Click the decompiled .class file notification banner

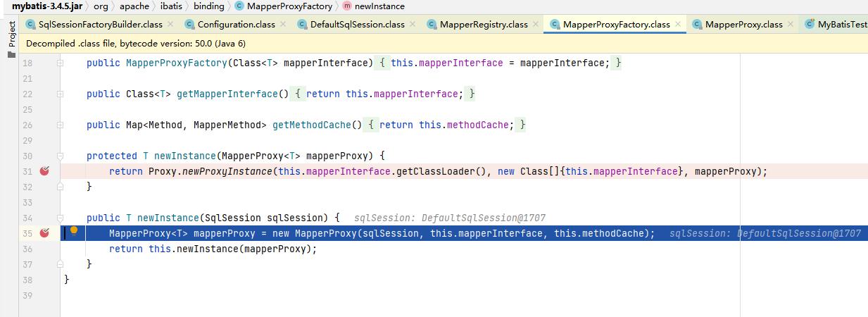coord(445,44)
